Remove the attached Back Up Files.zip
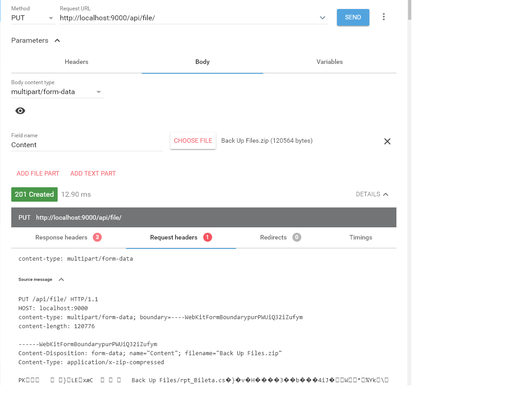 [387, 141]
